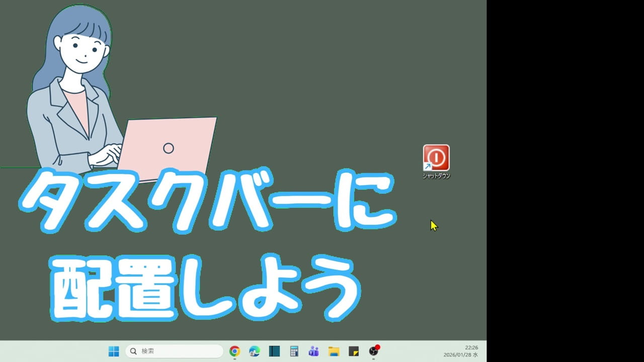The width and height of the screenshot is (644, 362).
Task: Open File Explorer on the taskbar
Action: (334, 351)
